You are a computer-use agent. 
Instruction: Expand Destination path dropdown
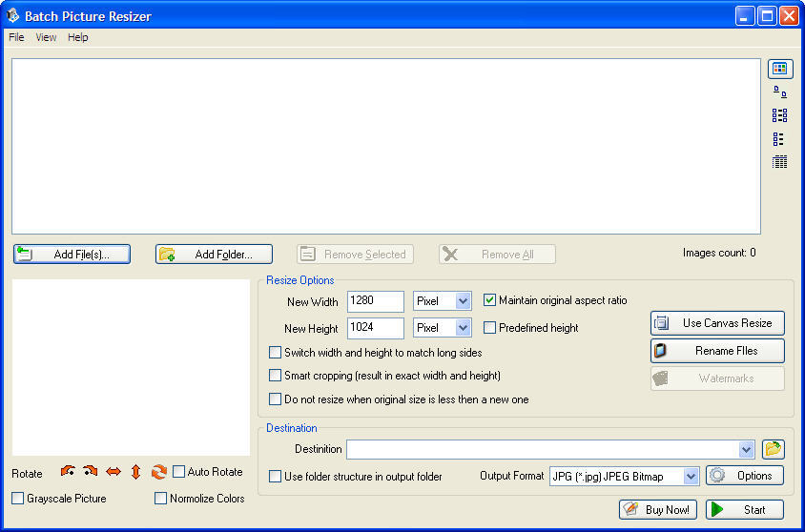tap(746, 450)
